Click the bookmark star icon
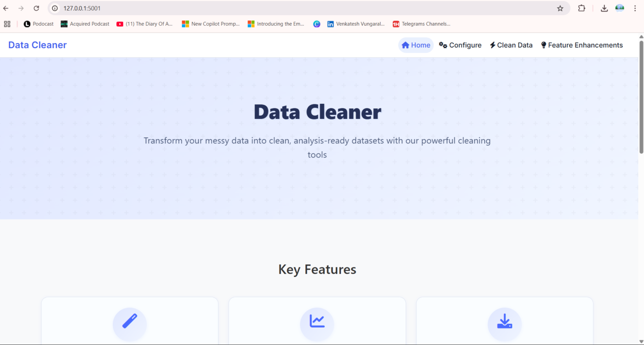Image resolution: width=644 pixels, height=345 pixels. point(560,8)
